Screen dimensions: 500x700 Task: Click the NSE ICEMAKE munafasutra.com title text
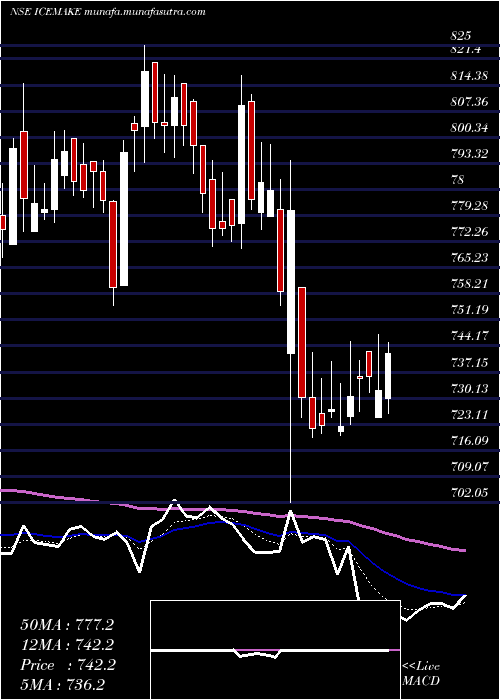108,12
